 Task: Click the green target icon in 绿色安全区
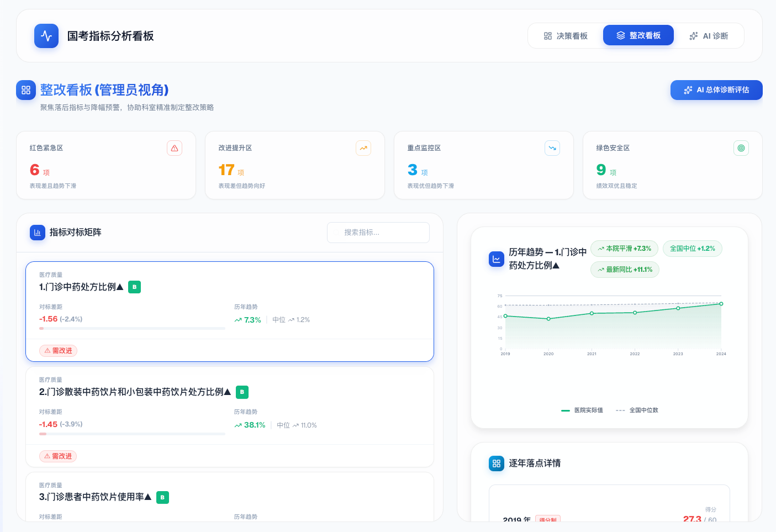point(741,148)
